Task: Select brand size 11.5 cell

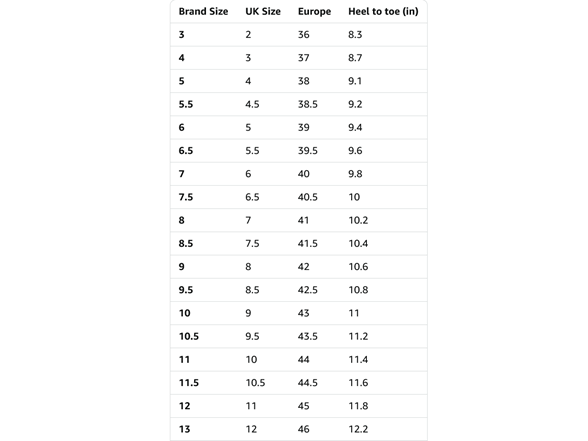Action: [189, 383]
